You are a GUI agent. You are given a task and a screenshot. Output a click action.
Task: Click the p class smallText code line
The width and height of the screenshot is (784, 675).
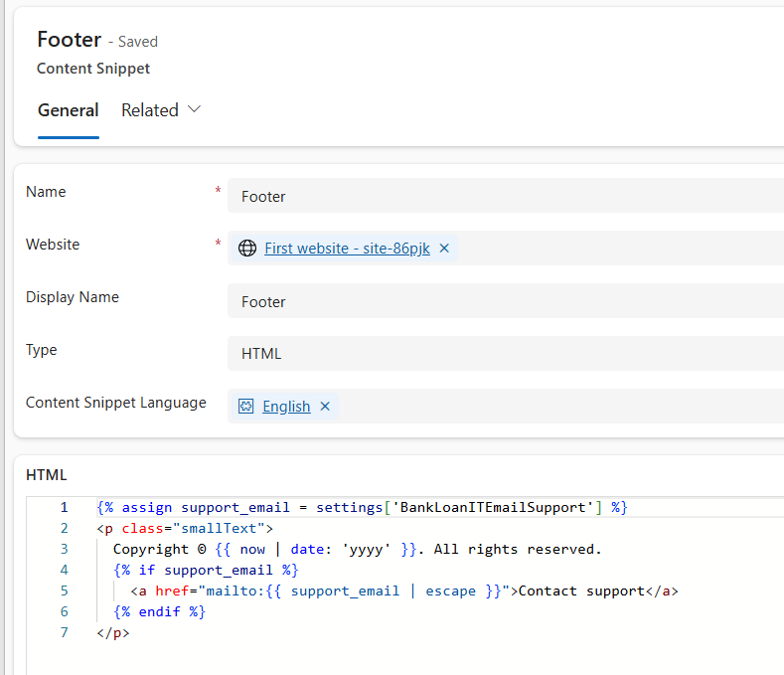point(185,529)
